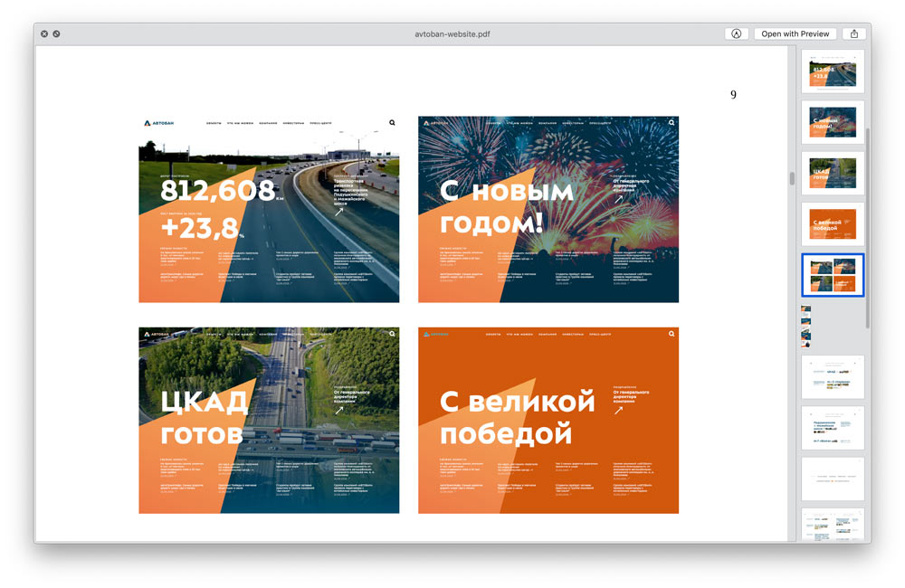
Task: Expand Quick Look window to full screen
Action: click(x=56, y=33)
